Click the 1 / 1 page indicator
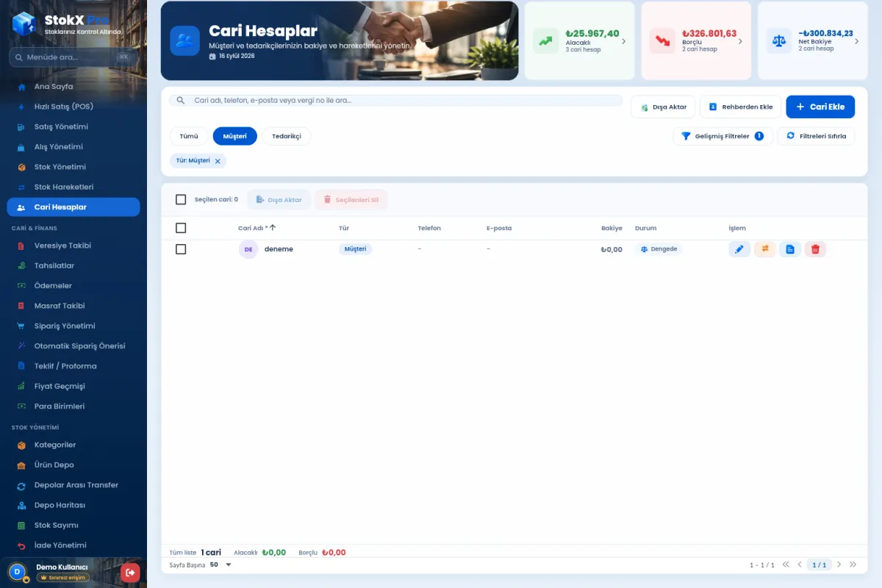This screenshot has height=588, width=882. click(x=819, y=564)
